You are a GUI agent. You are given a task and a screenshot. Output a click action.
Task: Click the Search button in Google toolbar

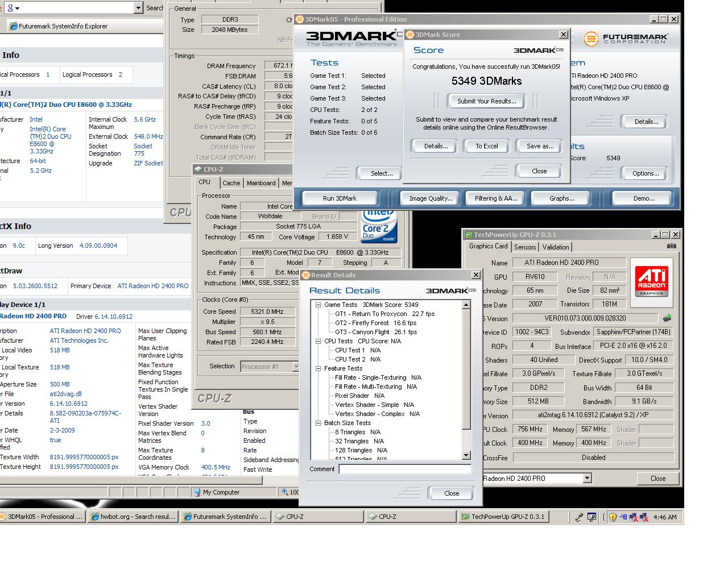coord(154,8)
